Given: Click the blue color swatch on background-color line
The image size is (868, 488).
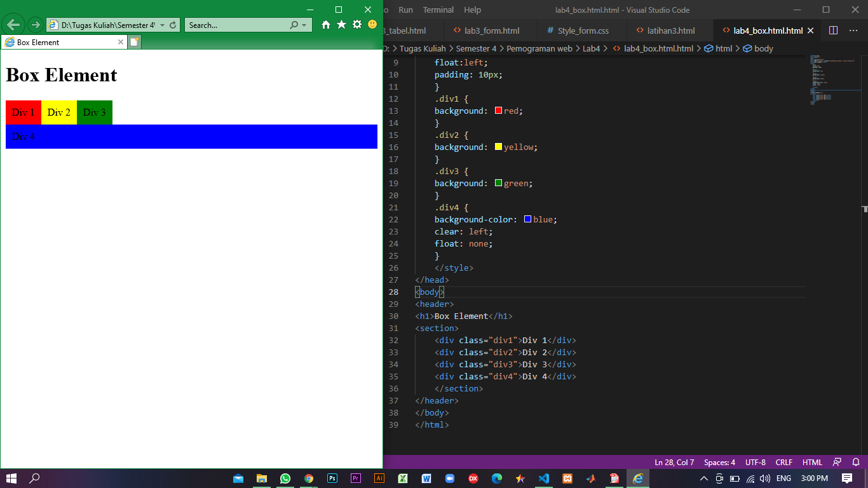Looking at the screenshot, I should [x=527, y=219].
